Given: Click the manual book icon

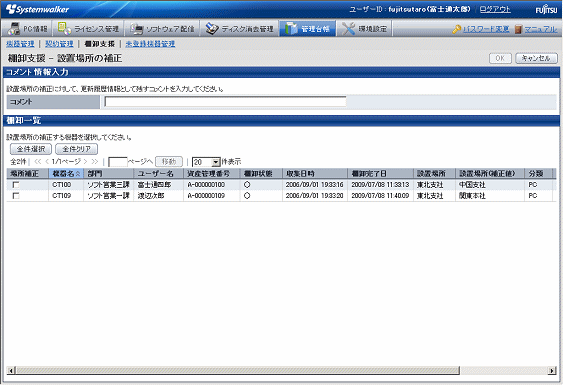Looking at the screenshot, I should tap(518, 29).
